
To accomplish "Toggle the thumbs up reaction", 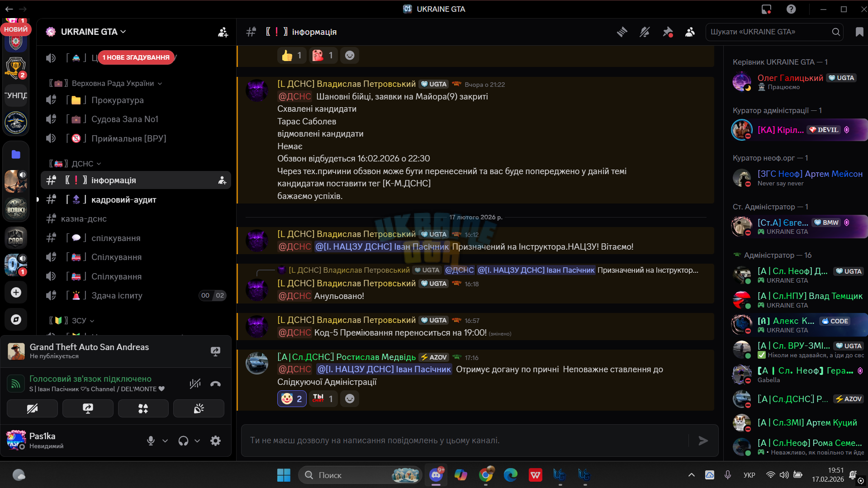I will pyautogui.click(x=292, y=55).
